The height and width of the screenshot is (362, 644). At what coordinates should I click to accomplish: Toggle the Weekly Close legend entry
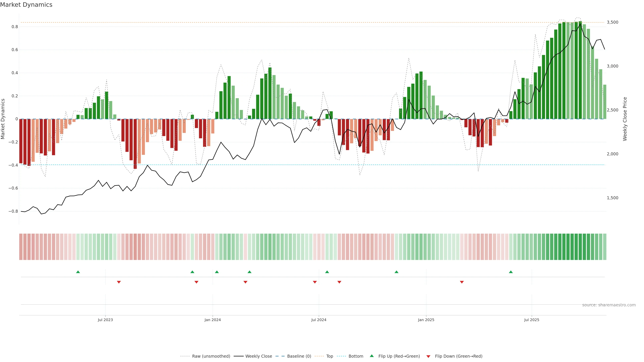pyautogui.click(x=258, y=356)
